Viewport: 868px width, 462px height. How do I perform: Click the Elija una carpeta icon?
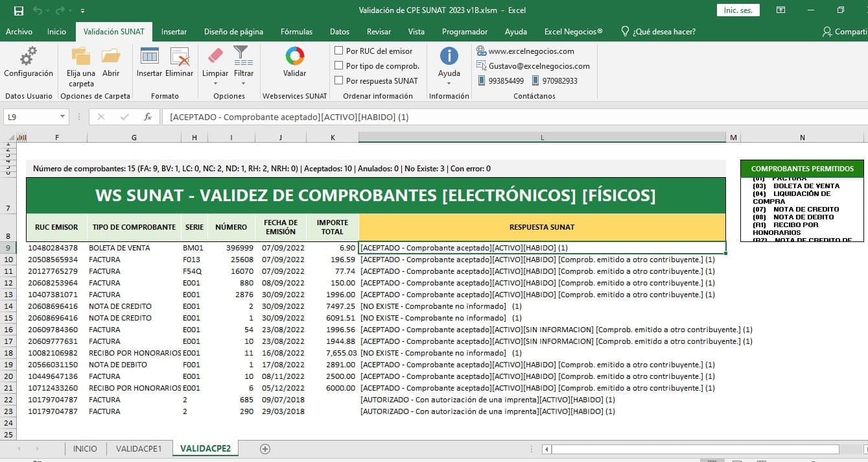coord(81,58)
